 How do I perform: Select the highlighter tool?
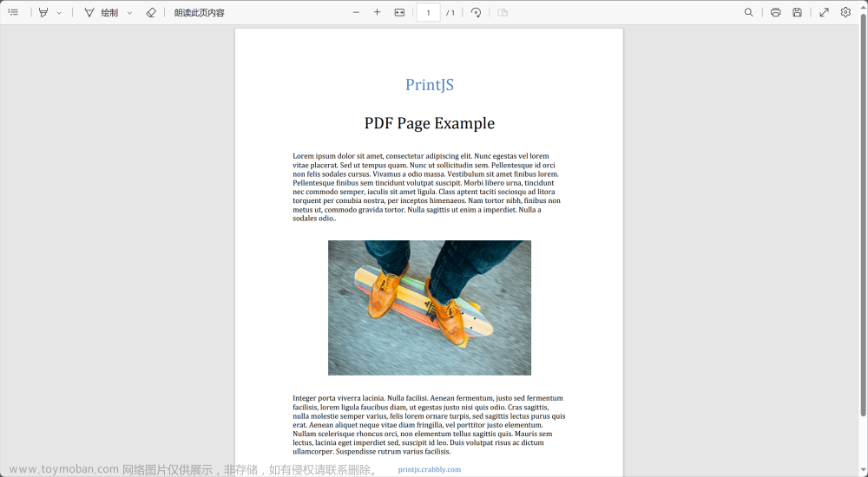[43, 12]
